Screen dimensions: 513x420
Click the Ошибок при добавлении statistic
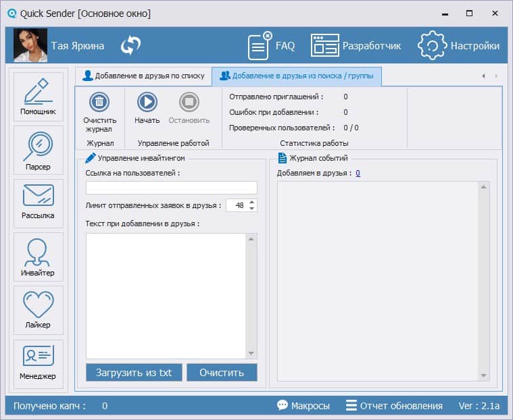click(288, 112)
